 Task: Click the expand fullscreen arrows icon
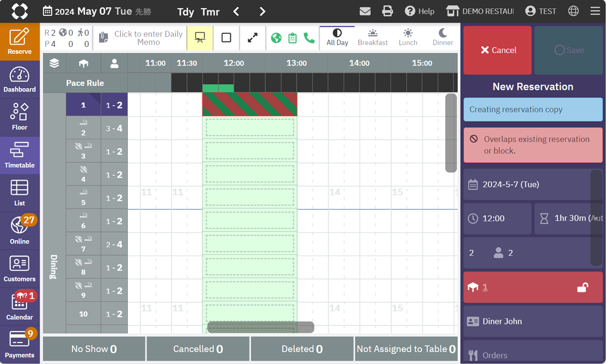252,37
